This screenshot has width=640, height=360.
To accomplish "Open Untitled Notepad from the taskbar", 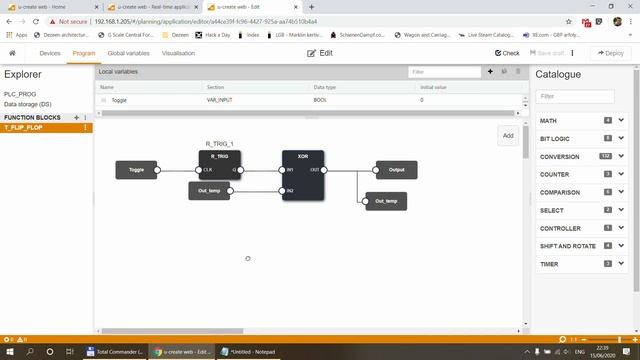I will pos(248,351).
